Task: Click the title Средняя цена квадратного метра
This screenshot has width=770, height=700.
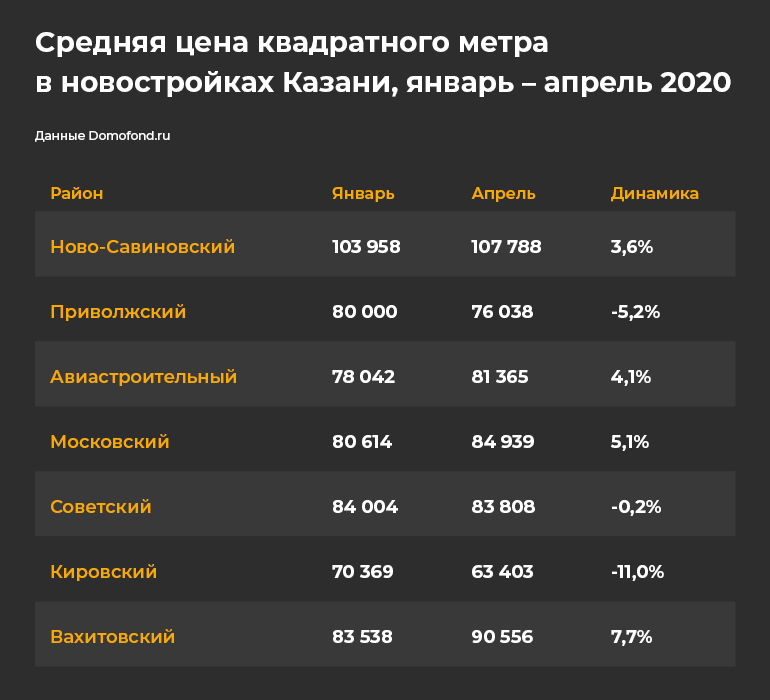Action: pyautogui.click(x=292, y=43)
